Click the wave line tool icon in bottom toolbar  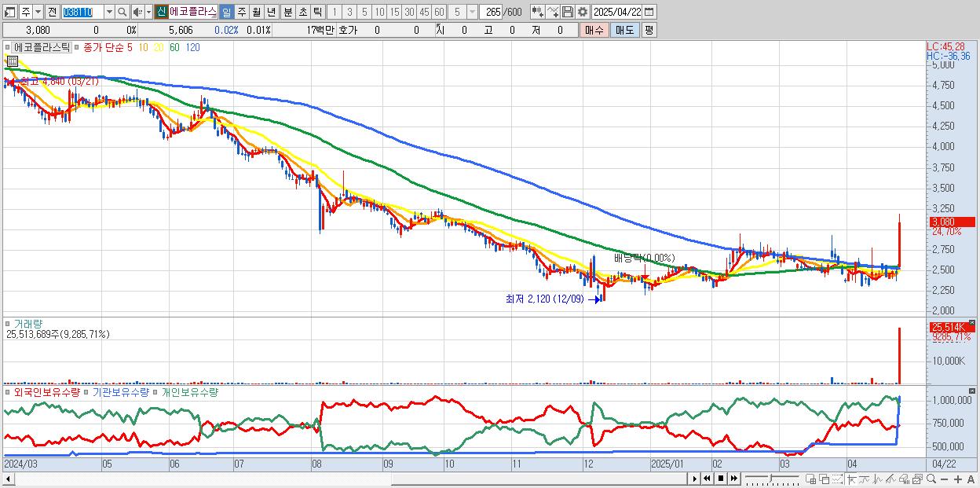point(865,479)
